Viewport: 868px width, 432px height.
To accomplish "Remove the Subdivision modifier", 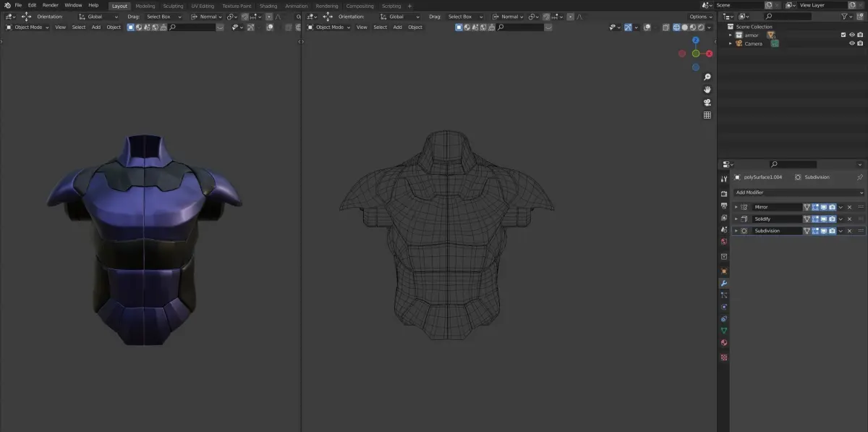I will 850,231.
